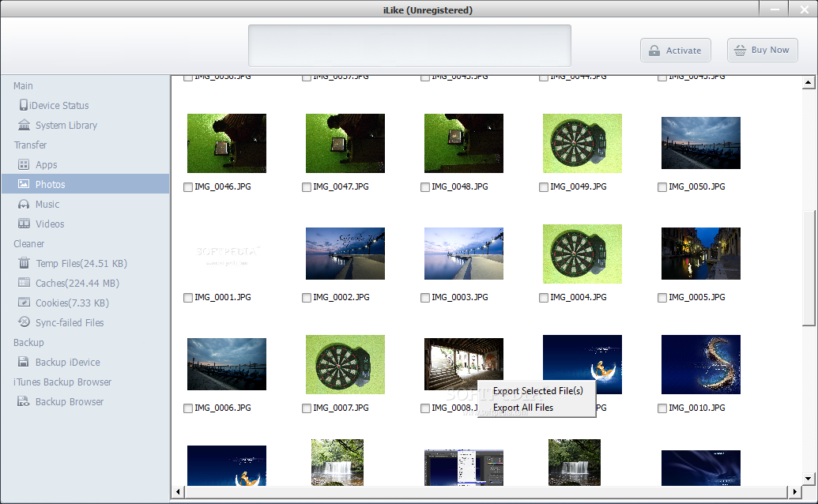818x504 pixels.
Task: Click horizontal scrollbar right arrow
Action: (x=794, y=491)
